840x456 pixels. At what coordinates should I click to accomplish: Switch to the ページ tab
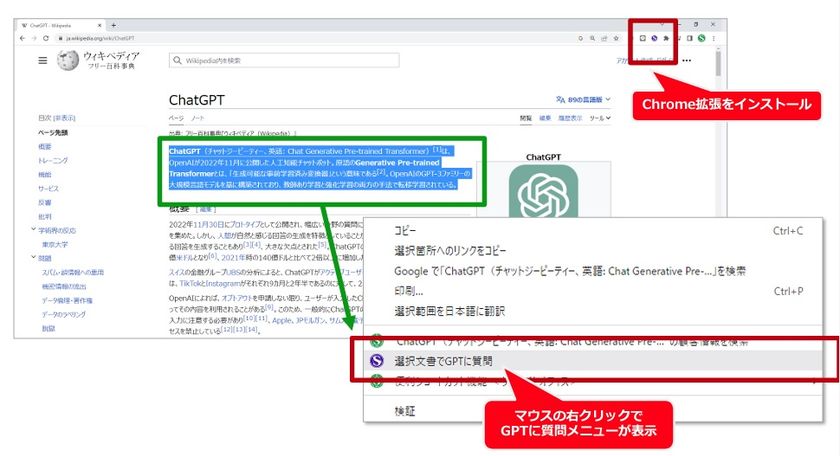(176, 118)
